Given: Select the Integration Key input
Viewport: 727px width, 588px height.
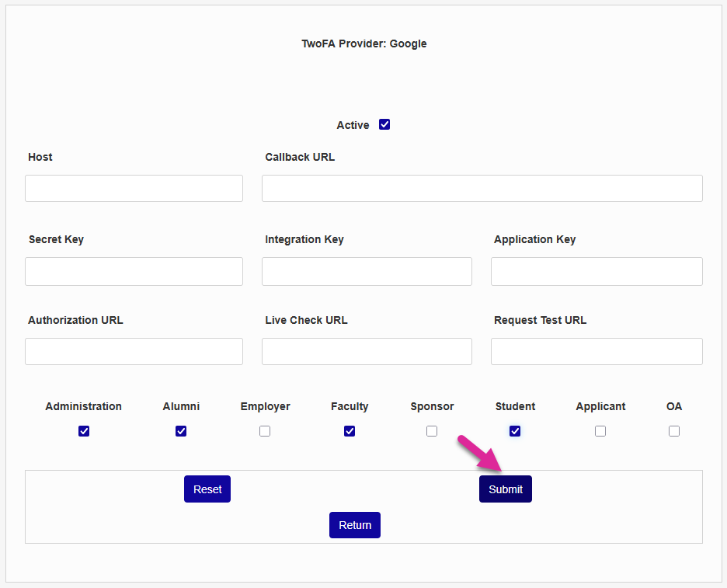Looking at the screenshot, I should [367, 271].
